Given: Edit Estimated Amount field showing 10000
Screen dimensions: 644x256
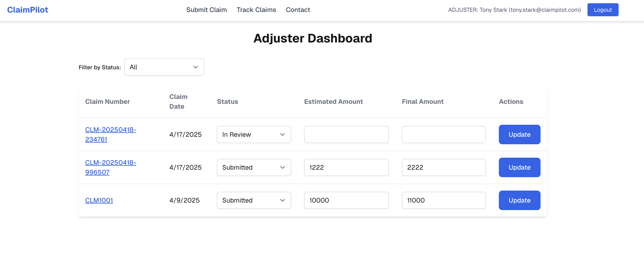Looking at the screenshot, I should point(346,200).
